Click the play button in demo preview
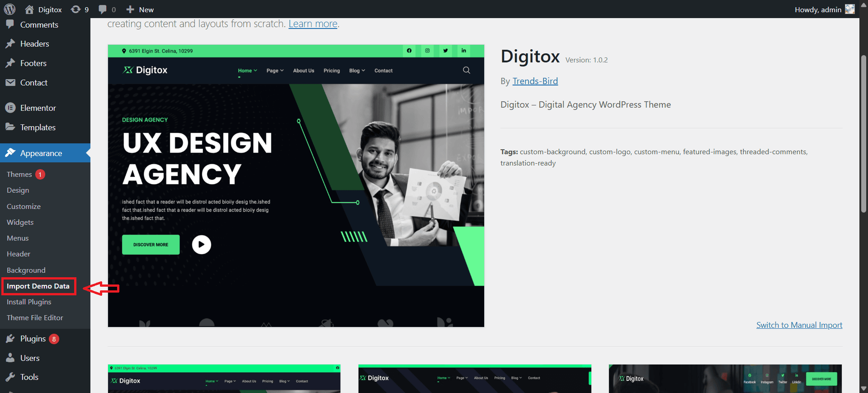868x393 pixels. [x=202, y=245]
